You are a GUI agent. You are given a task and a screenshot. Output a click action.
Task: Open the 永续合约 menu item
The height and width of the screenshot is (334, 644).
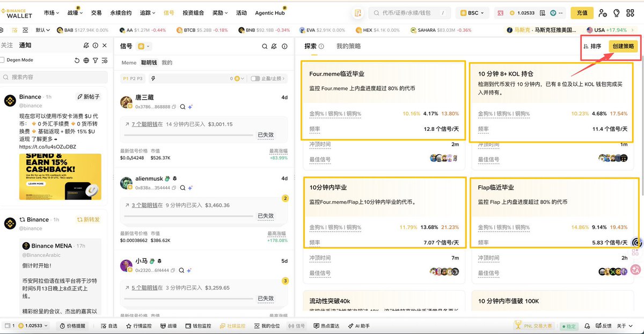tap(120, 13)
